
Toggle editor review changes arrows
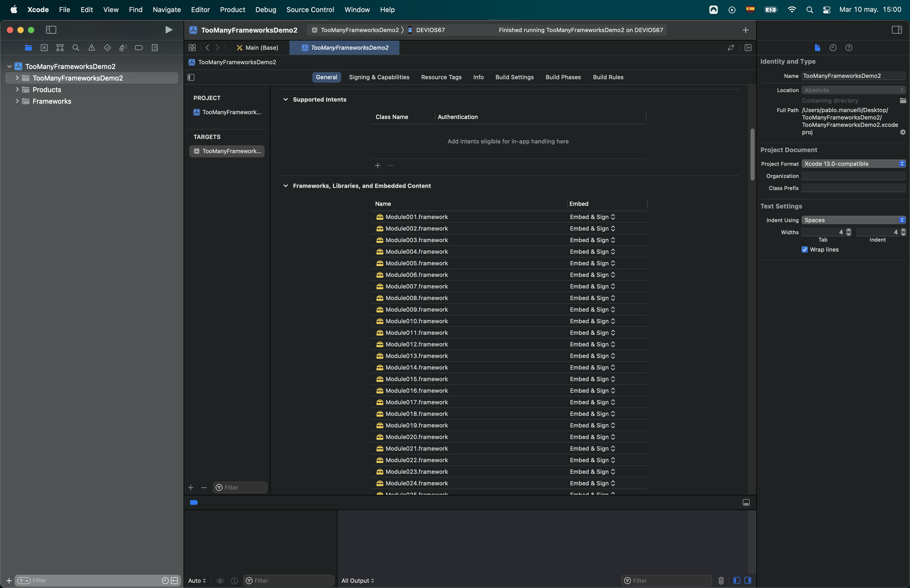730,48
